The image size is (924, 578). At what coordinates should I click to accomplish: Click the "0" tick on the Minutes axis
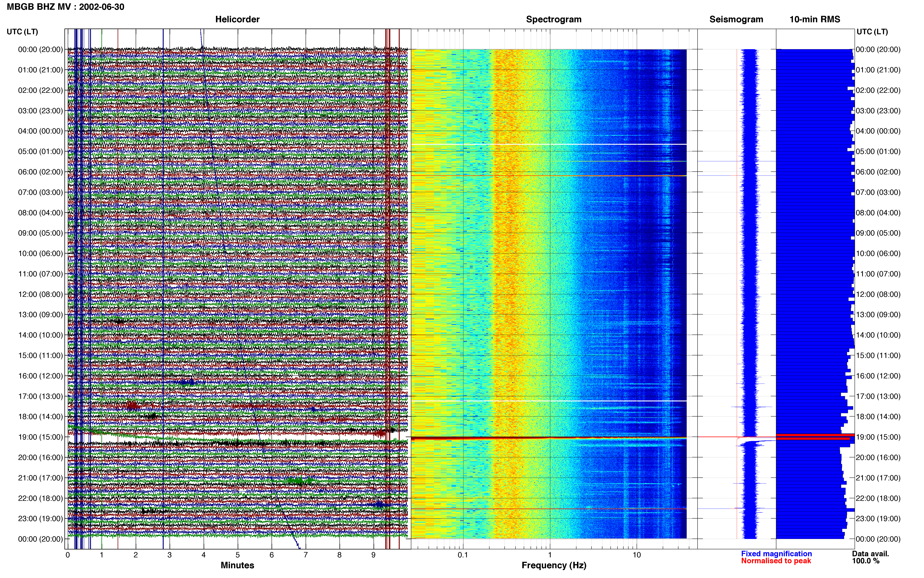point(68,555)
